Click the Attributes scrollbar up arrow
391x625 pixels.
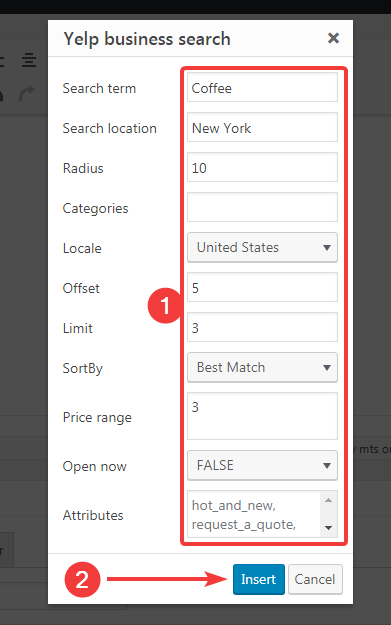point(328,500)
